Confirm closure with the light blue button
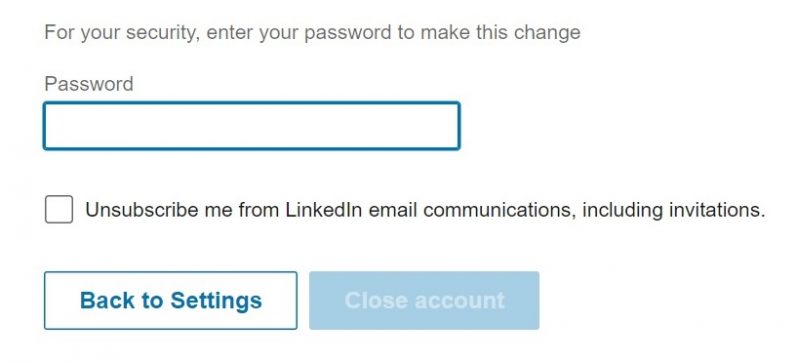Screen dimensions: 796x363 424,300
